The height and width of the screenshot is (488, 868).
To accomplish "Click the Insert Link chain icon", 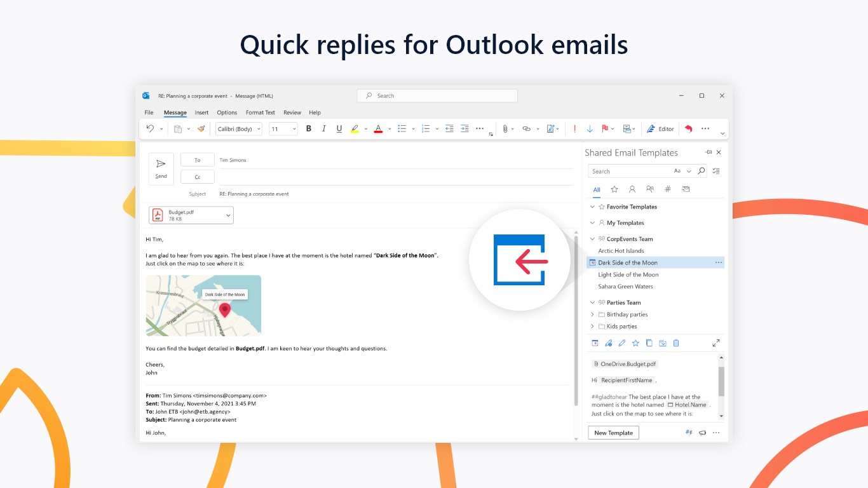I will coord(526,128).
